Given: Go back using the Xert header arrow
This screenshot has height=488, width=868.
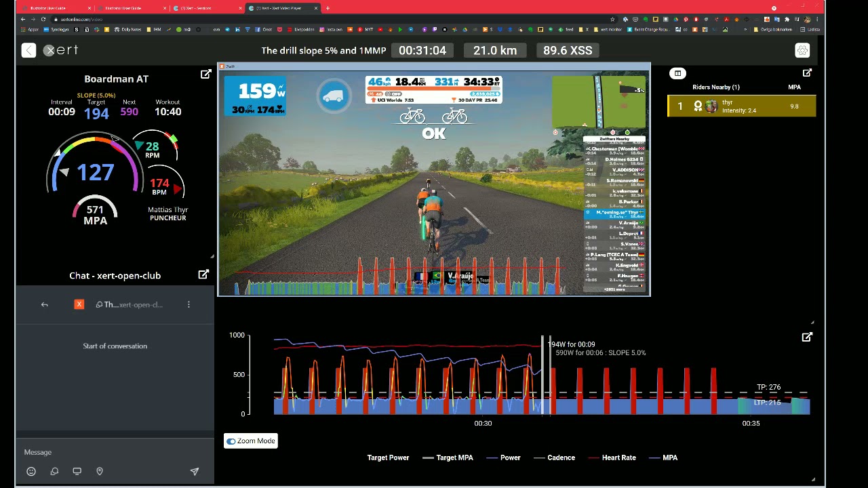Looking at the screenshot, I should coord(28,50).
